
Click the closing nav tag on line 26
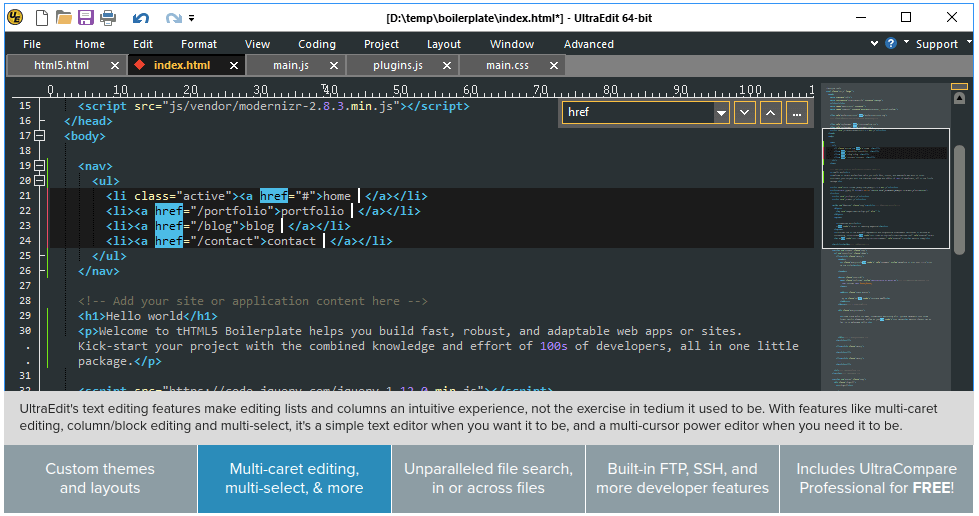tap(99, 271)
